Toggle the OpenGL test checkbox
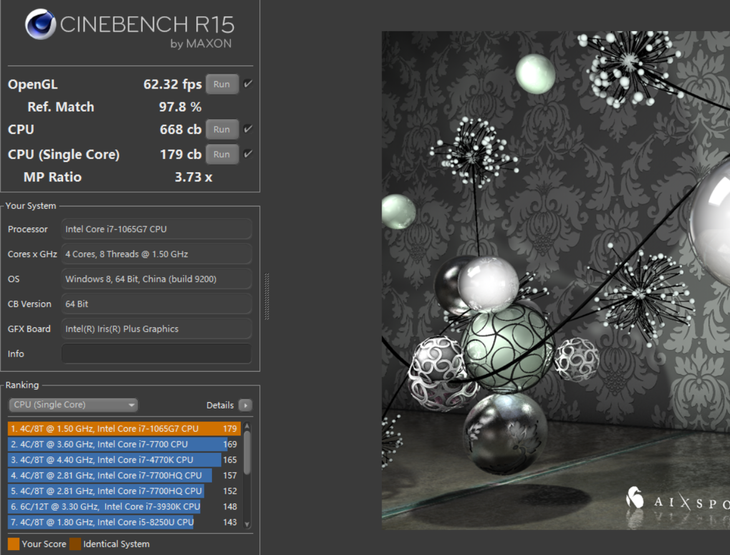This screenshot has width=730, height=555. point(248,84)
